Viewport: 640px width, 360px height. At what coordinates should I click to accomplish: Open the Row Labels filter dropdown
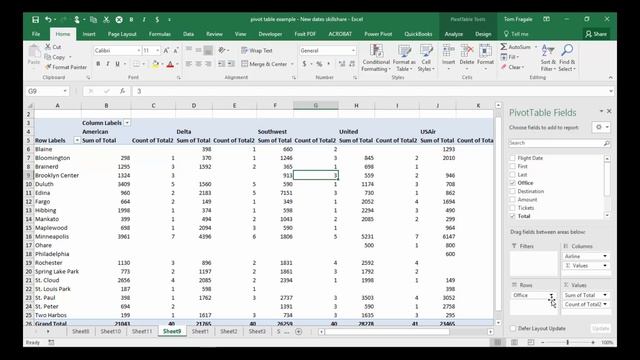point(77,140)
